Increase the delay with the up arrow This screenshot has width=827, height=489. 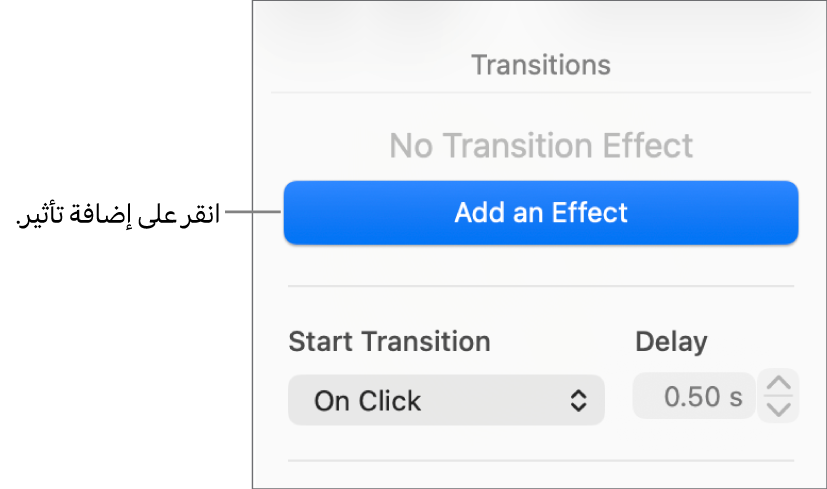tap(780, 385)
